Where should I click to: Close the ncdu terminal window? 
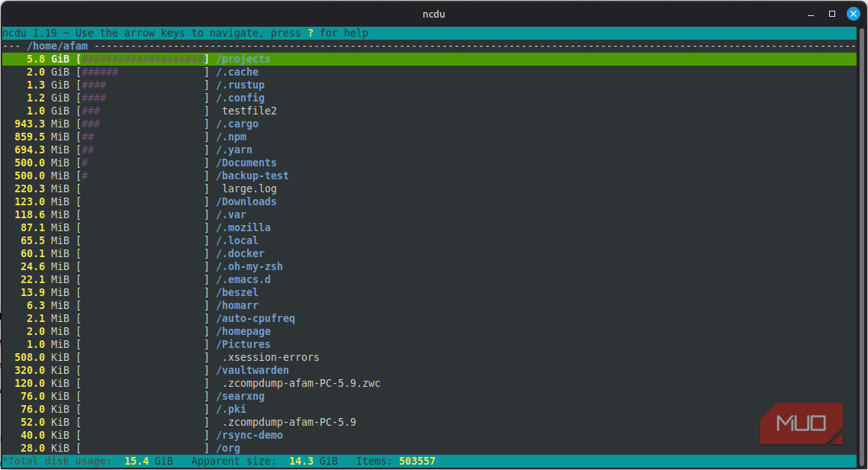[853, 14]
